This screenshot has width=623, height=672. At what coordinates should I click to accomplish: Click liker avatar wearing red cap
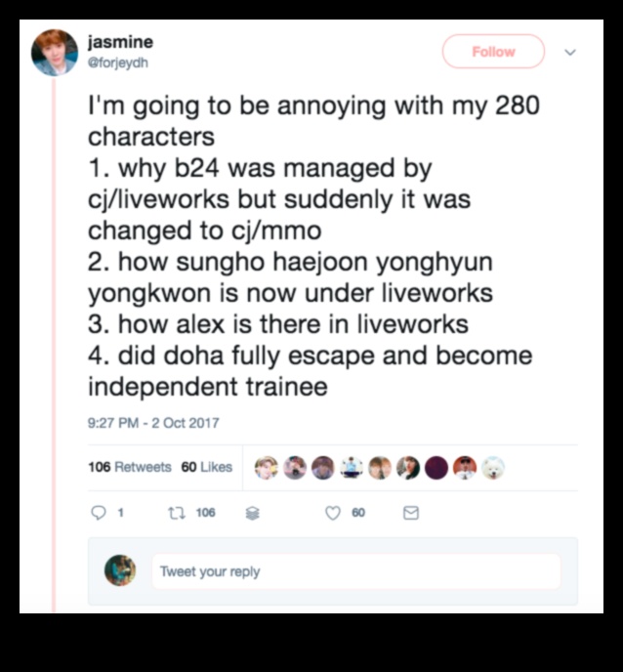tap(465, 468)
